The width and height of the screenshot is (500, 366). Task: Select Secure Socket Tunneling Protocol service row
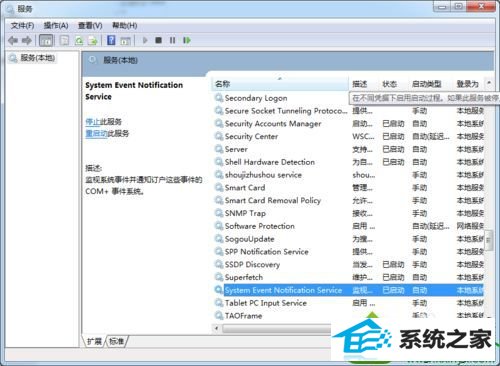pyautogui.click(x=349, y=111)
